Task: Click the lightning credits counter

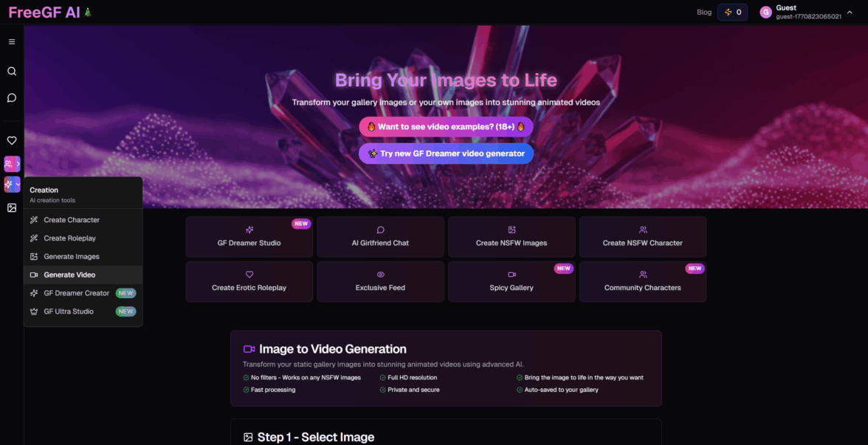Action: tap(732, 12)
